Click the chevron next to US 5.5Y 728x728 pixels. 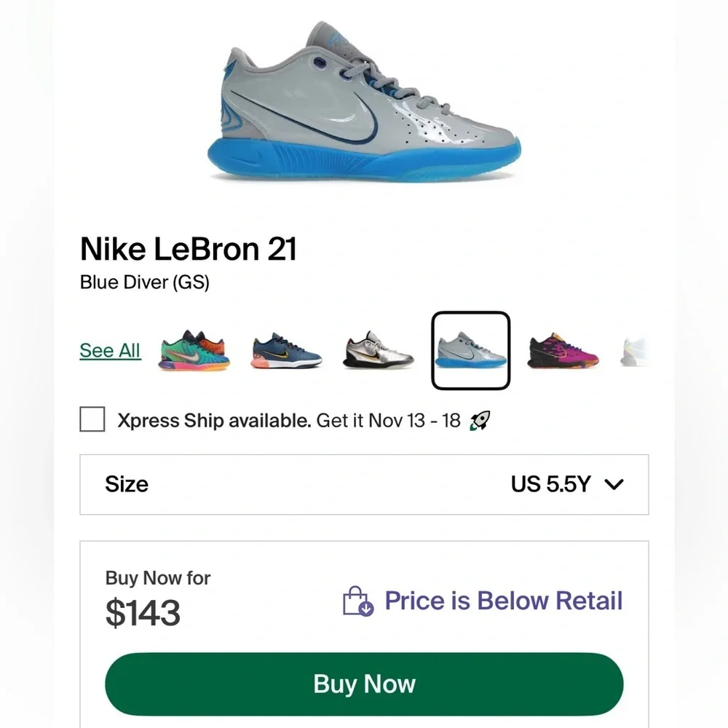pyautogui.click(x=614, y=485)
